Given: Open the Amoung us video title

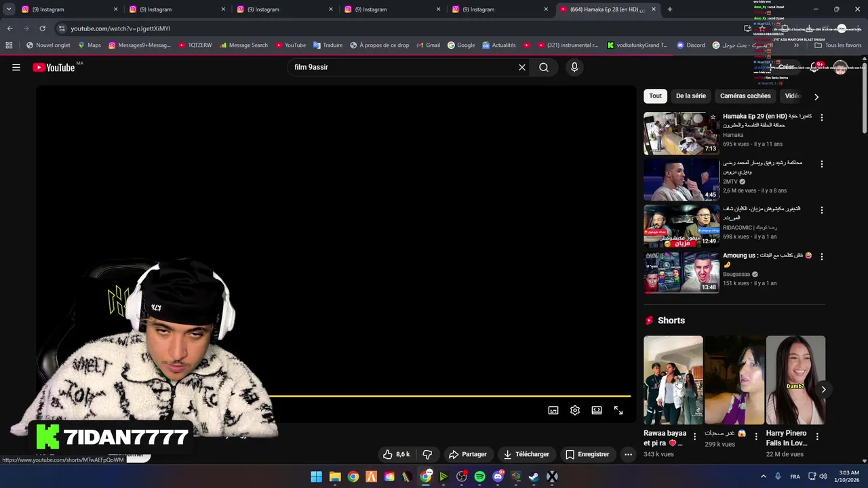Looking at the screenshot, I should (x=767, y=260).
